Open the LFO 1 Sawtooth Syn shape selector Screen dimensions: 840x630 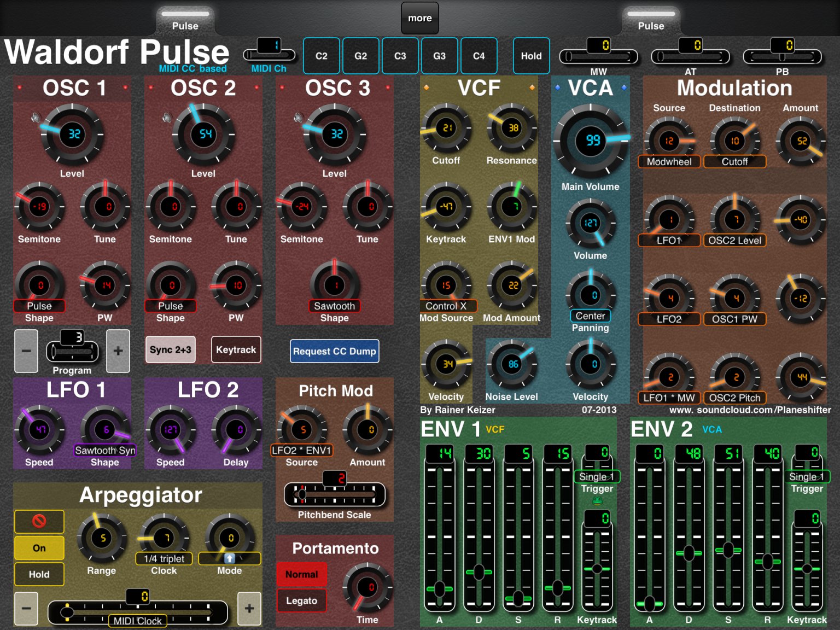click(105, 450)
